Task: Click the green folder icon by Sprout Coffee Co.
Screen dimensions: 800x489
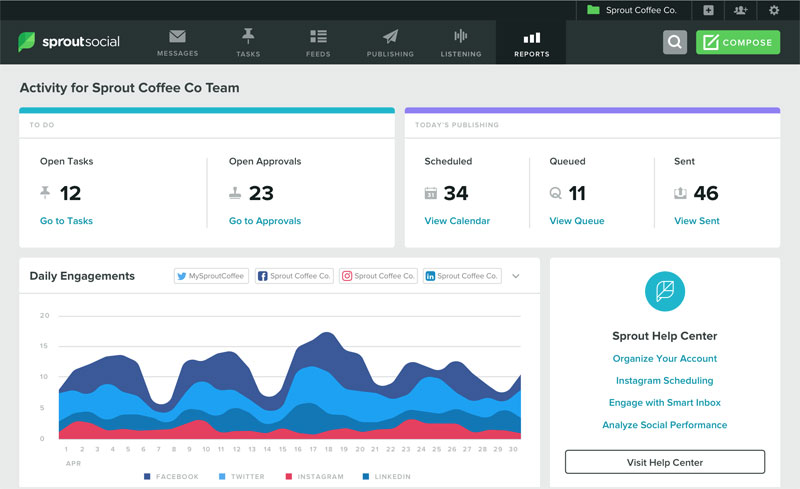Action: 593,10
